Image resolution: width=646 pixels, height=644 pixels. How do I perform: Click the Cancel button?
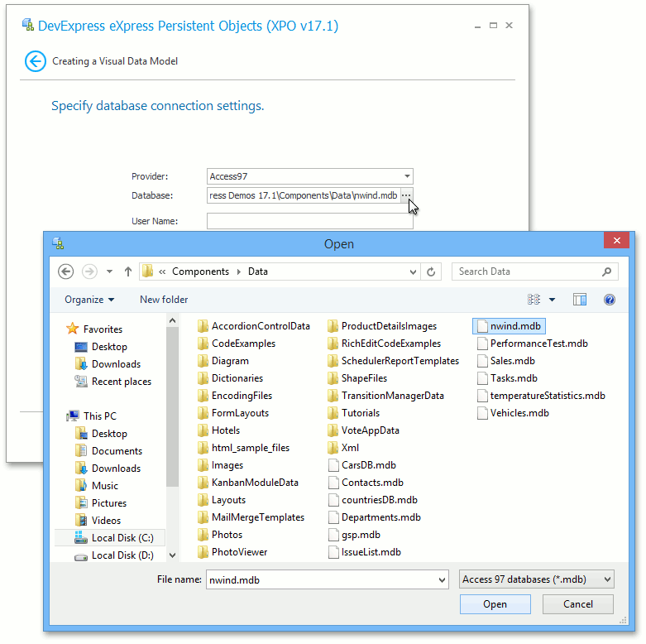point(578,604)
